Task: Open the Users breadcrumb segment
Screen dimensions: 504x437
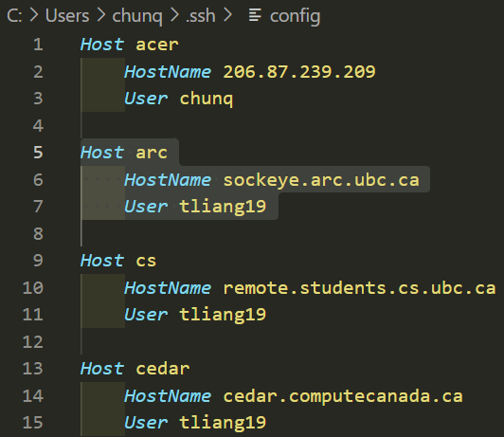Action: click(x=67, y=16)
